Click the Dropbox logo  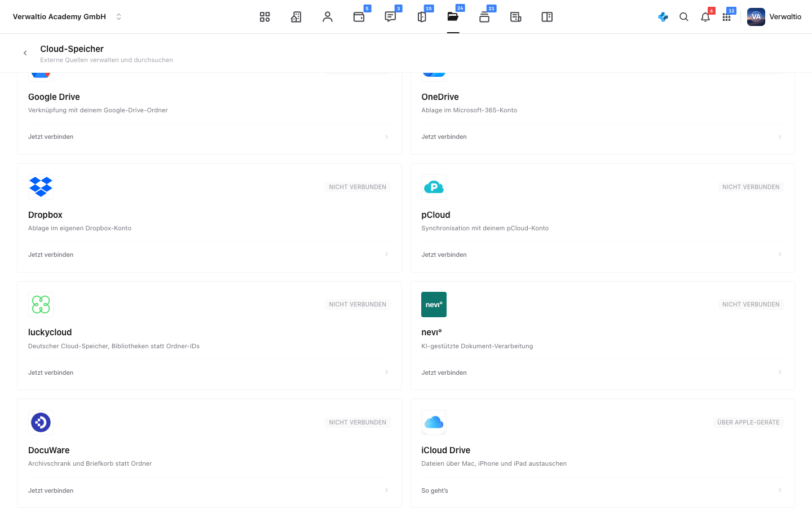click(41, 187)
